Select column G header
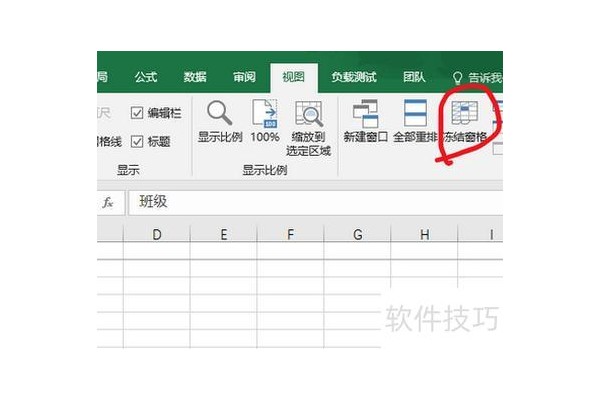 tap(357, 234)
